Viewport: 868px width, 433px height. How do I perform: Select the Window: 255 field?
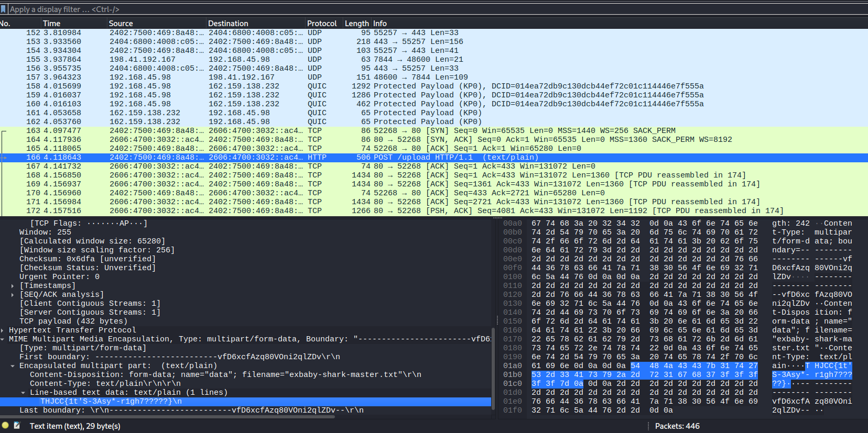click(45, 232)
